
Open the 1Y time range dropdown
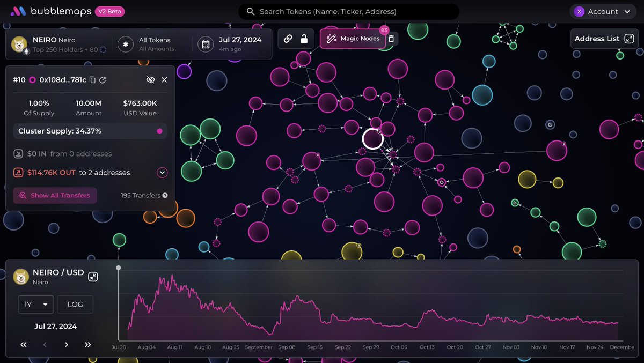pyautogui.click(x=36, y=305)
